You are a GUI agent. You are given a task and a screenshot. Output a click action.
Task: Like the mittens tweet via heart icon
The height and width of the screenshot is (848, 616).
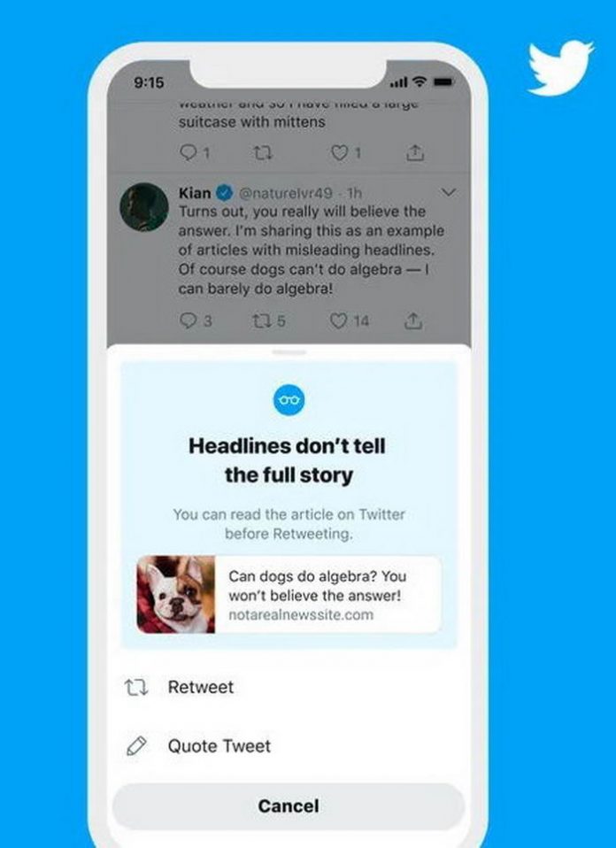tap(340, 154)
